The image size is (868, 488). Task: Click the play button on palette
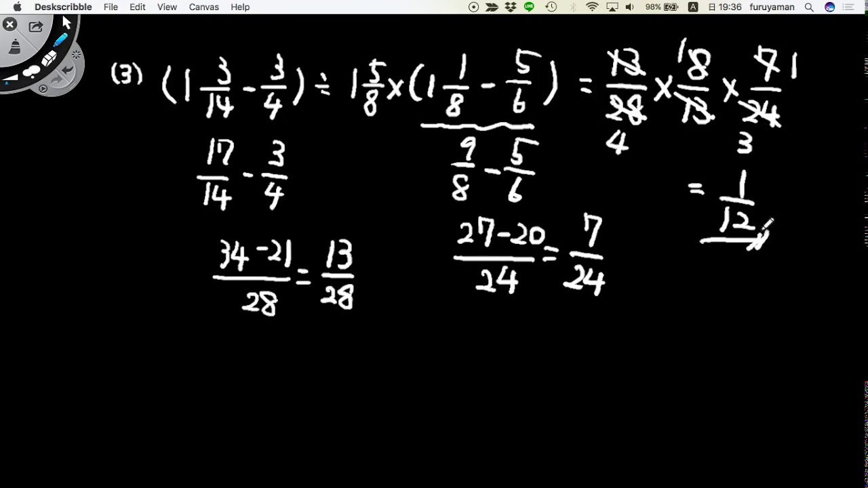pyautogui.click(x=43, y=89)
